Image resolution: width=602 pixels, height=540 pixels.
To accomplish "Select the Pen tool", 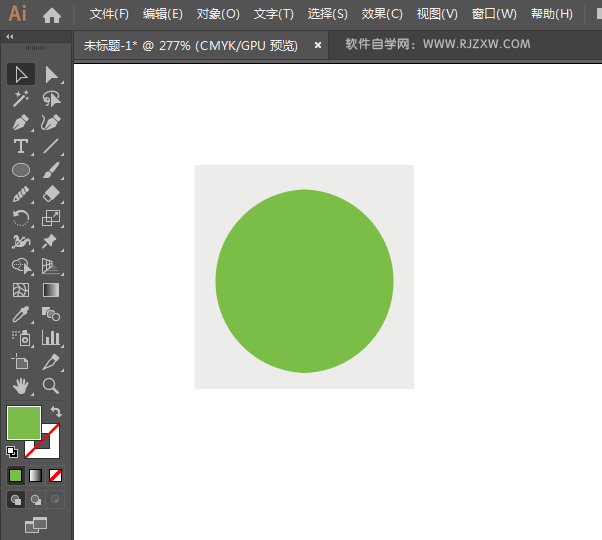I will pos(21,122).
